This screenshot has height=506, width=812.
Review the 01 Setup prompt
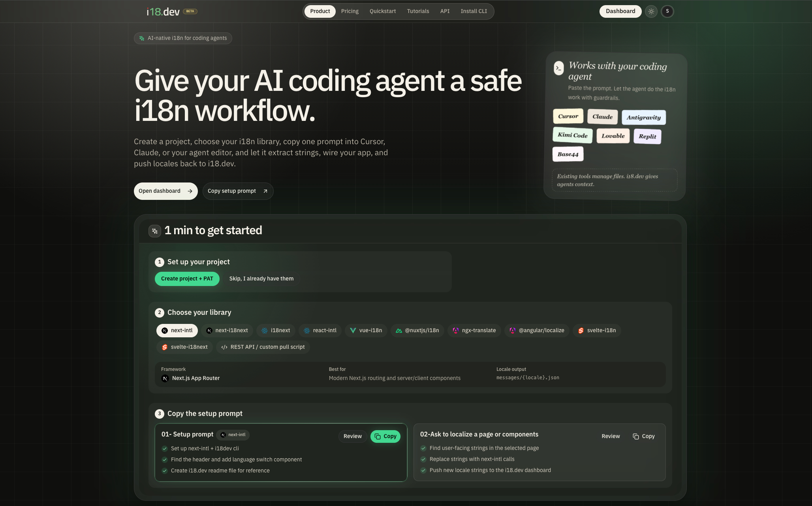pyautogui.click(x=353, y=436)
